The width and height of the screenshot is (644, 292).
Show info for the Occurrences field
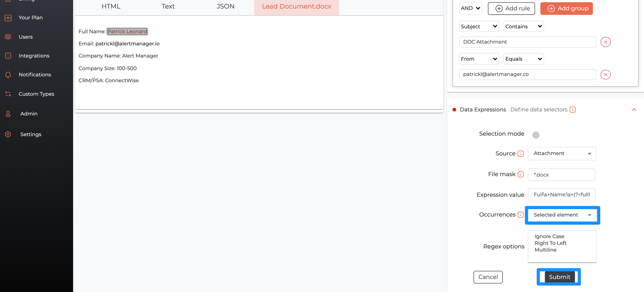pos(520,215)
